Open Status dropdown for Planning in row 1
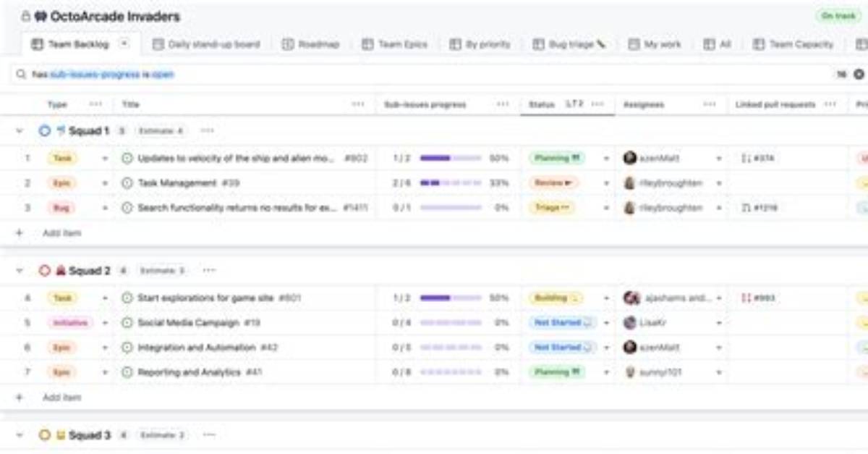Screen dimensions: 868x454 [x=606, y=158]
